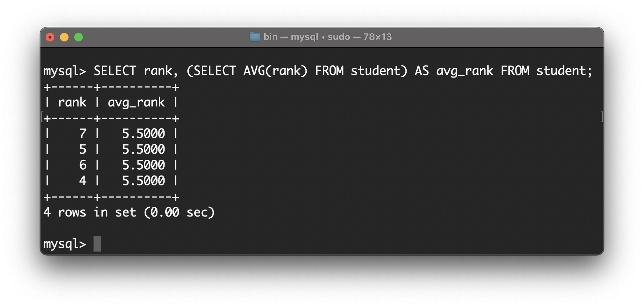Click the SELECT keyword starting the query

point(115,71)
